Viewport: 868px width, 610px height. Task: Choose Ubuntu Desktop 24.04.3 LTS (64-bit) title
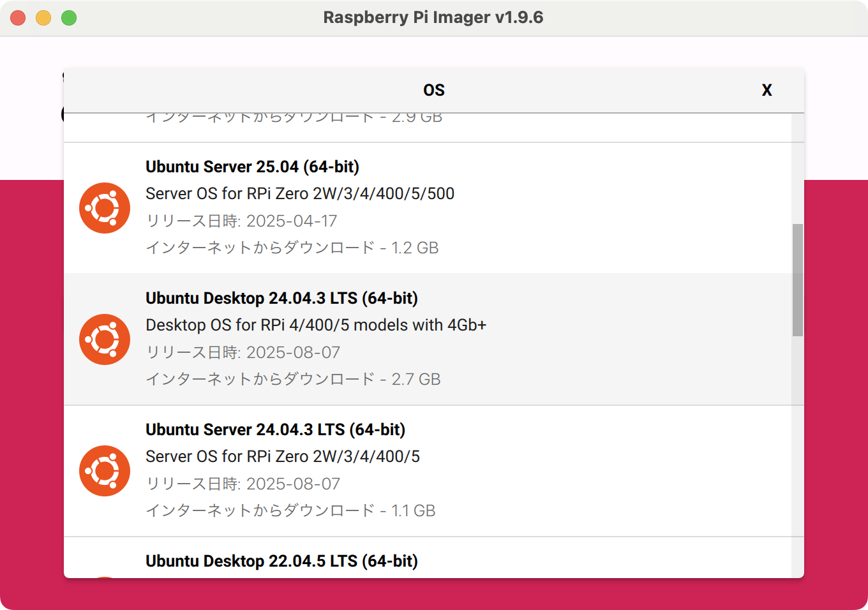pos(281,298)
